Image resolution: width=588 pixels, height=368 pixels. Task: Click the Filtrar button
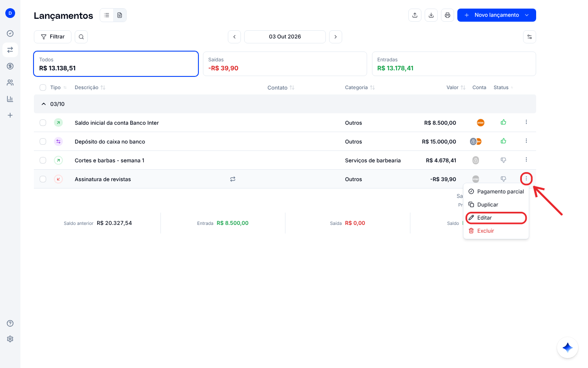click(53, 37)
